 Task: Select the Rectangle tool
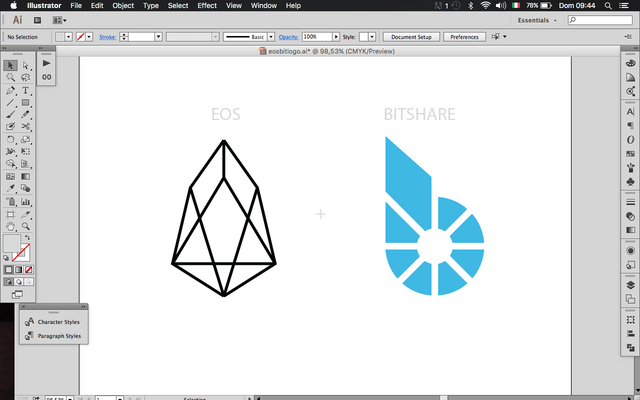pyautogui.click(x=26, y=102)
